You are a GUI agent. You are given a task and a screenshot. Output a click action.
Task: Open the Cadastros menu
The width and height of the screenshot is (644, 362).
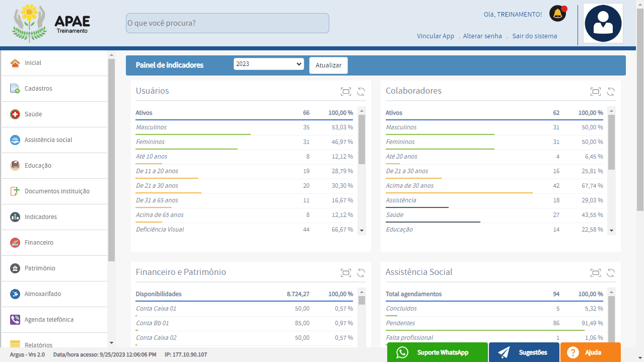pos(38,89)
